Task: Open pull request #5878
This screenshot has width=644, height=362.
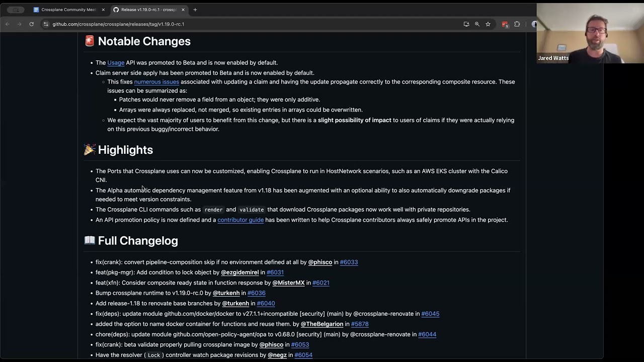Action: pos(360,324)
